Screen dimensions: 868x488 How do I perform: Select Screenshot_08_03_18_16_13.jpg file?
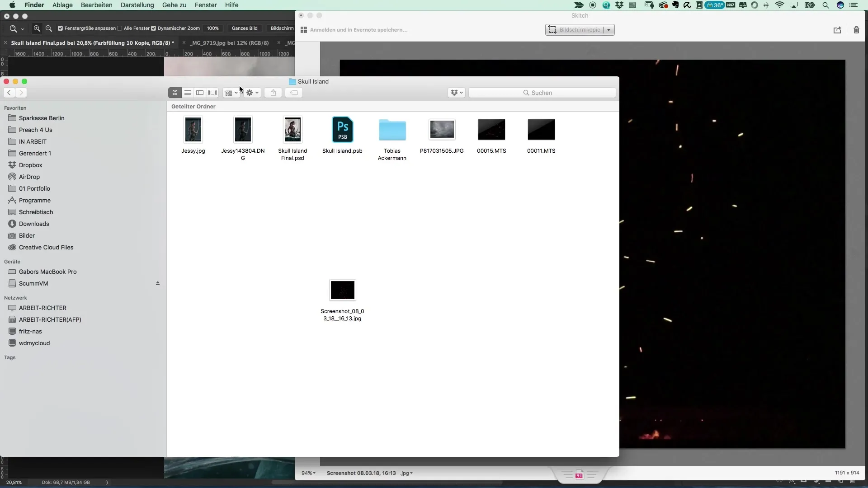pyautogui.click(x=342, y=300)
